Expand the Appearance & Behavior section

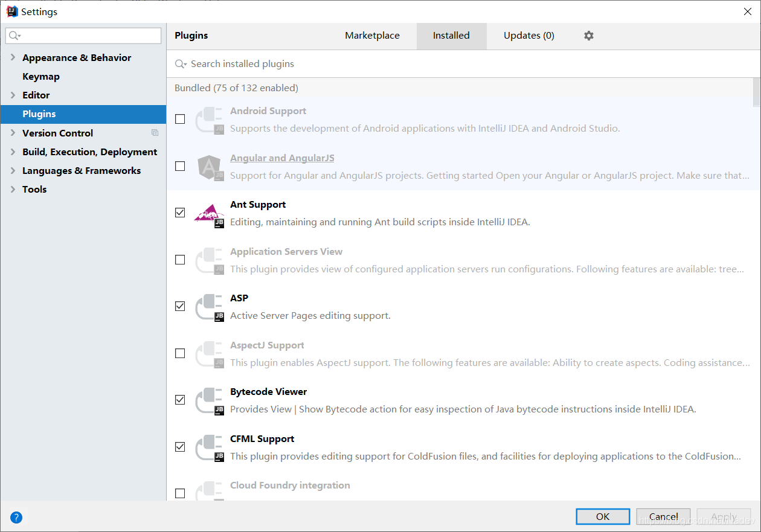click(13, 57)
